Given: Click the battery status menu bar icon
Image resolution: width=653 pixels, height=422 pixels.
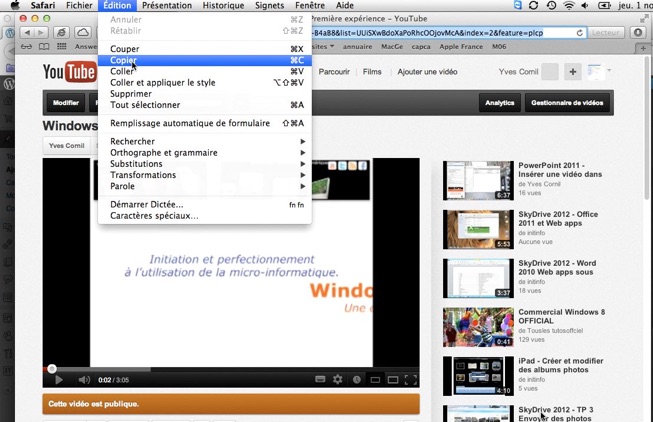Looking at the screenshot, I should pyautogui.click(x=604, y=5).
